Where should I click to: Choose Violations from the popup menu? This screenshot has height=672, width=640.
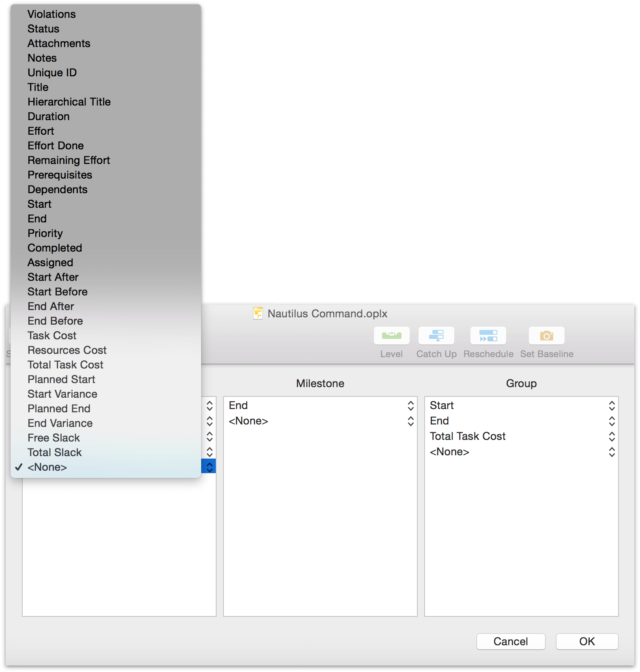click(106, 14)
